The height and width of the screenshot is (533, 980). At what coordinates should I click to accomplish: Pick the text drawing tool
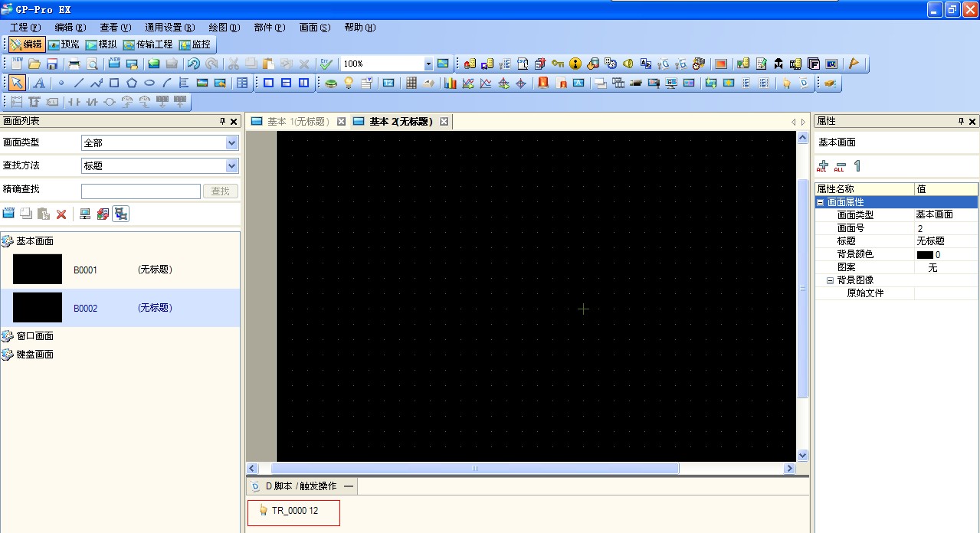(x=38, y=83)
